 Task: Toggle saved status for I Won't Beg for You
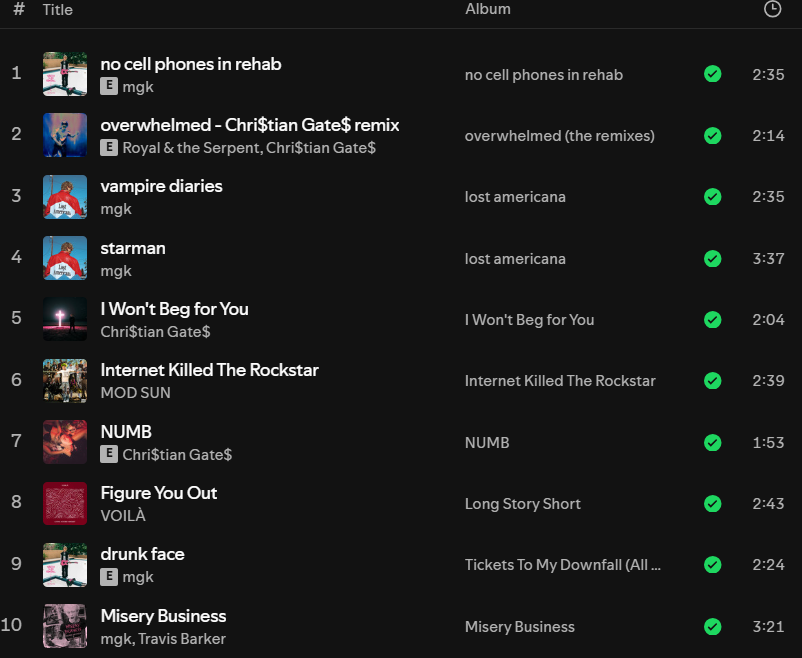coord(712,319)
